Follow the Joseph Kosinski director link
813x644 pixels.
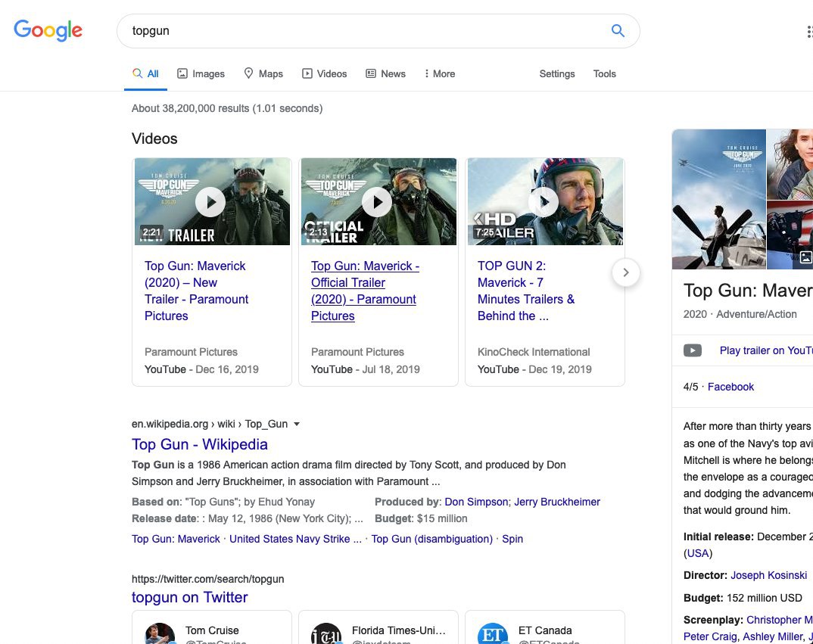click(x=768, y=575)
